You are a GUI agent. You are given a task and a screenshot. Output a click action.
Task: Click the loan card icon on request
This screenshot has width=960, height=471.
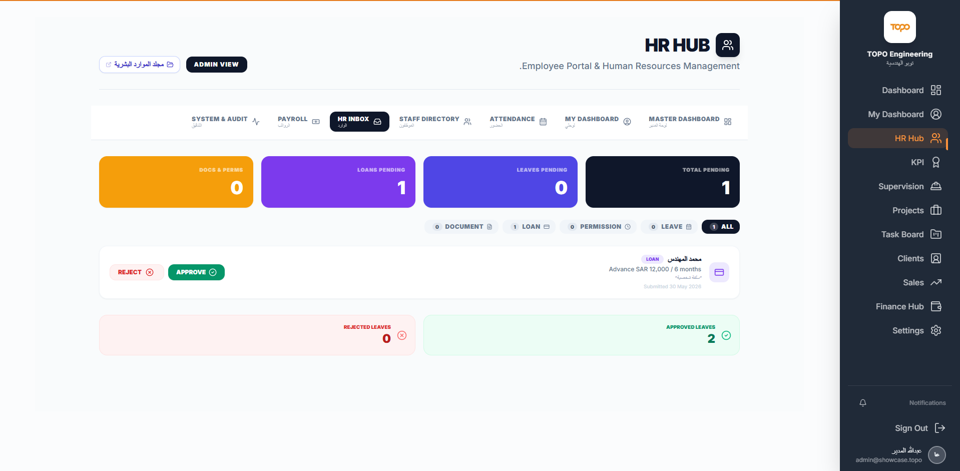(719, 272)
